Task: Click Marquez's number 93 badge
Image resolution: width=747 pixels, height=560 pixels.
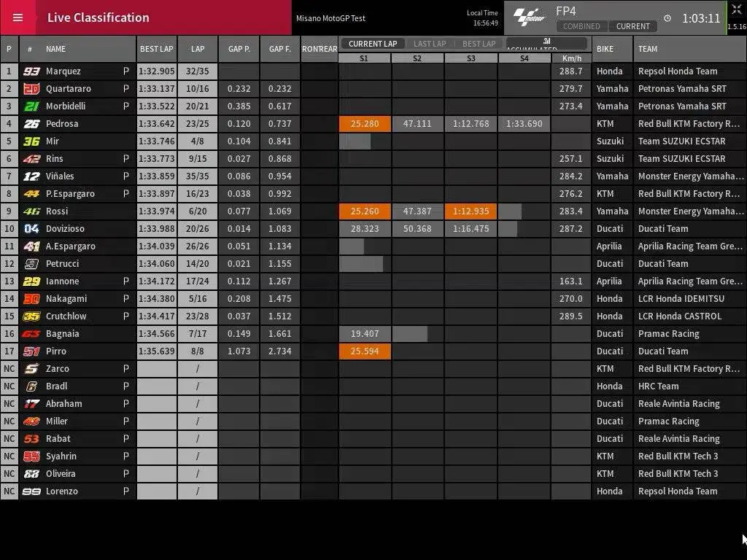Action: (31, 71)
